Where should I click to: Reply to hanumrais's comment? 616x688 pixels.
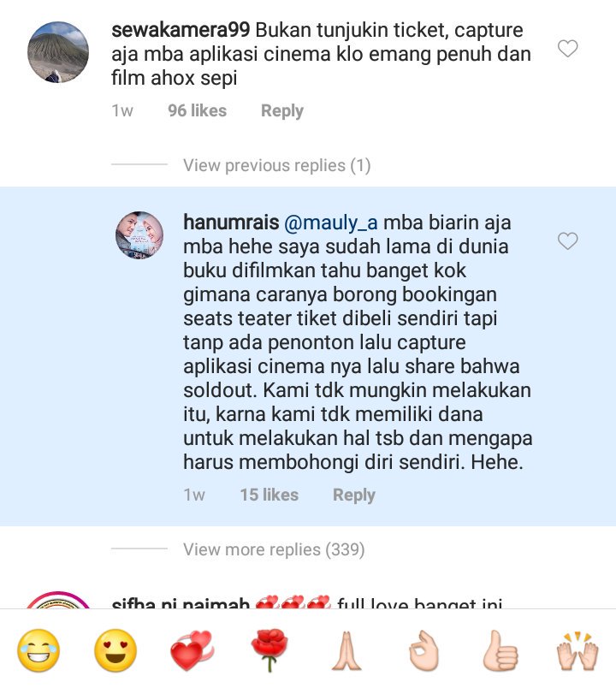click(x=354, y=495)
